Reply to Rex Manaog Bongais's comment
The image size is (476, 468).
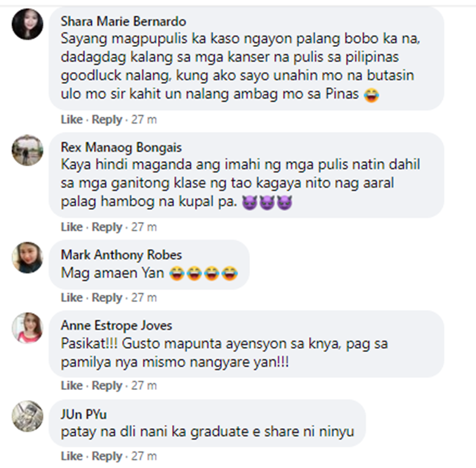[107, 227]
